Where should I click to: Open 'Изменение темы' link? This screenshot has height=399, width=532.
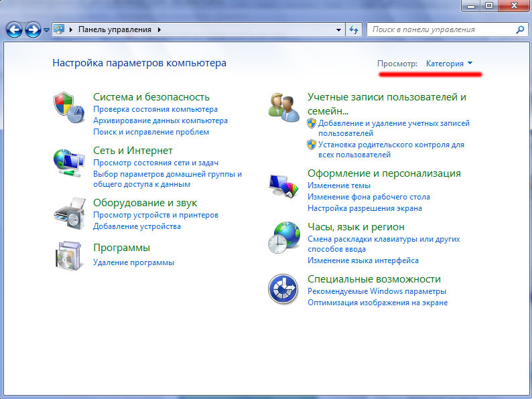coord(339,185)
